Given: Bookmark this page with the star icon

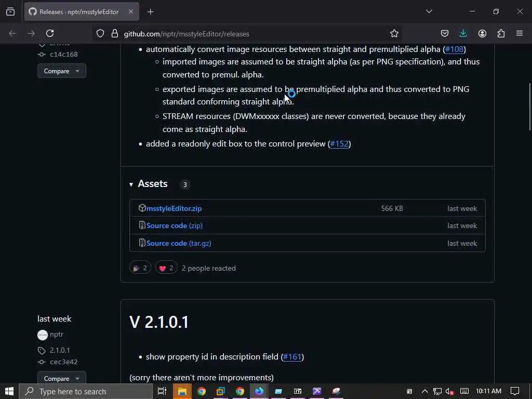Looking at the screenshot, I should (x=394, y=33).
